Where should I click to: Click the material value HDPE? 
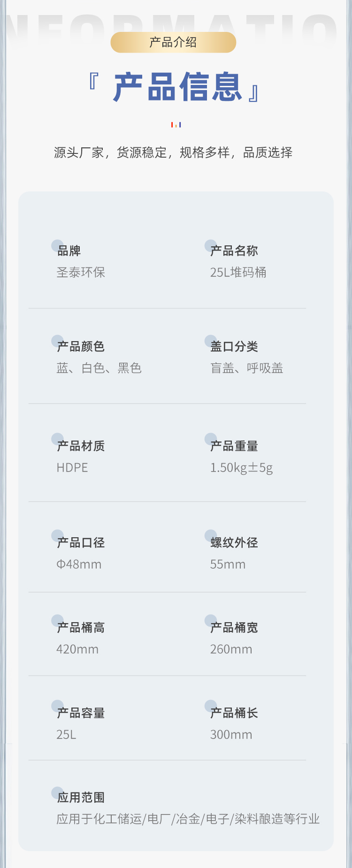[72, 468]
